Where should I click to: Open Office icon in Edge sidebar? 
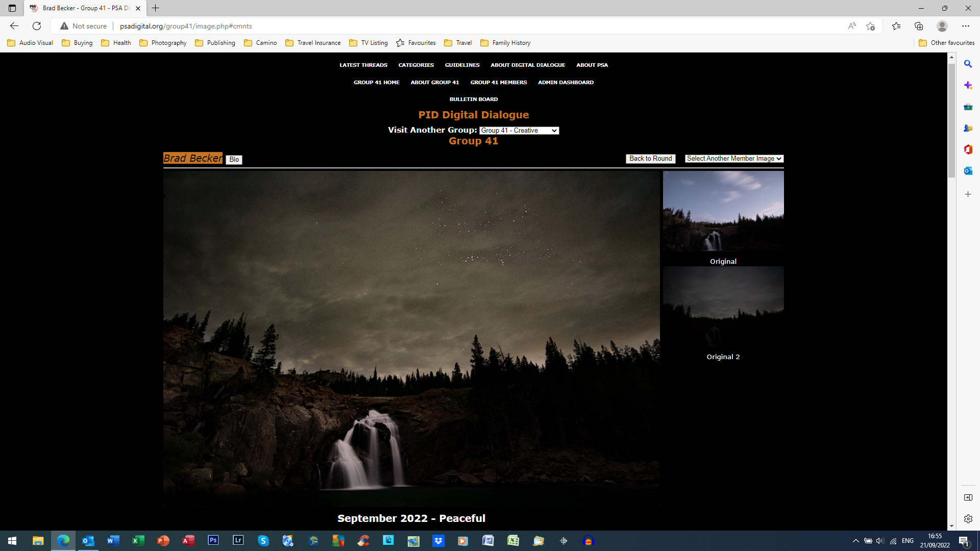(x=968, y=149)
